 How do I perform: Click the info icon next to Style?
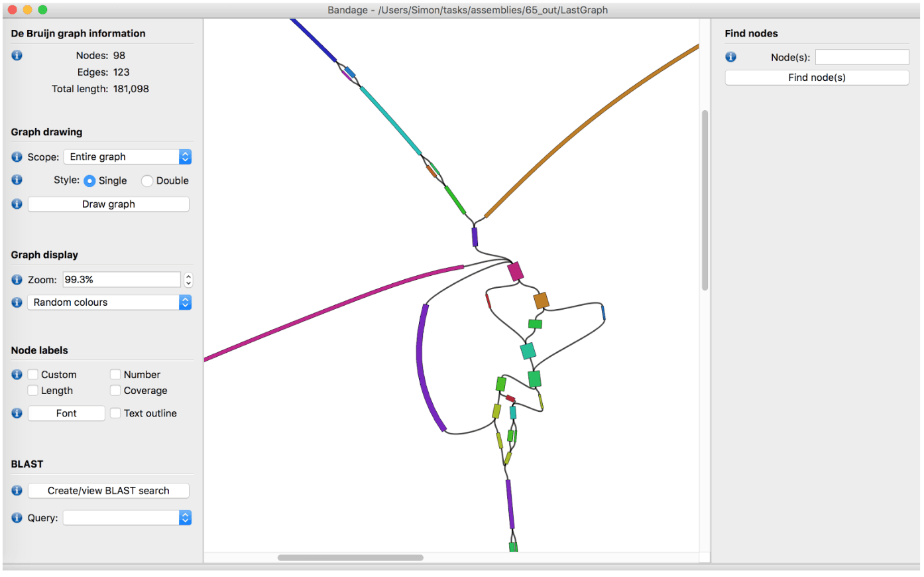[x=17, y=180]
